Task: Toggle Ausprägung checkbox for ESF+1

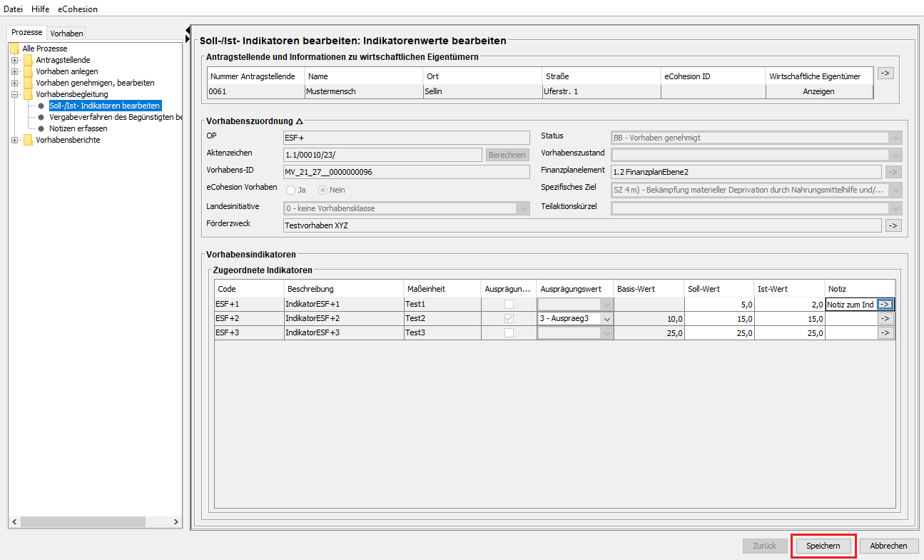Action: click(509, 305)
